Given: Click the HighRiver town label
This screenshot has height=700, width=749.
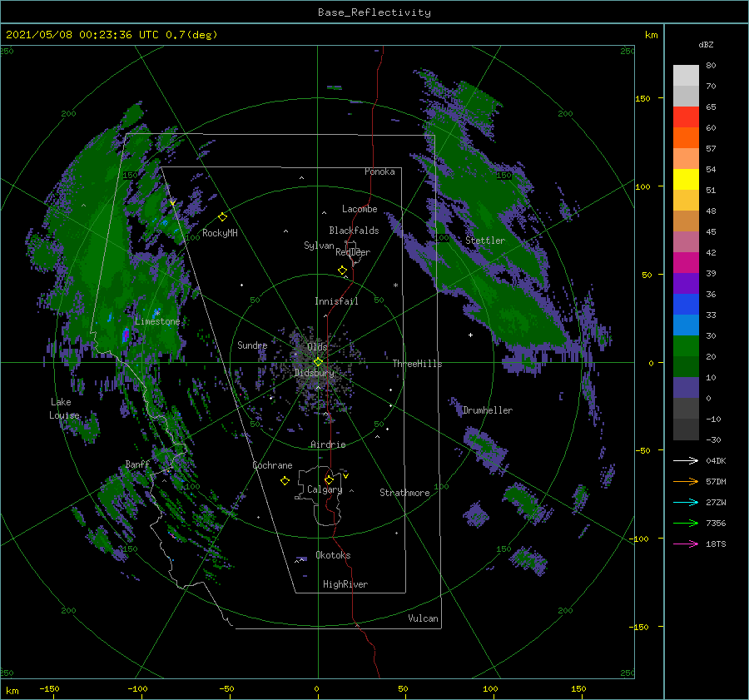Looking at the screenshot, I should click(345, 584).
